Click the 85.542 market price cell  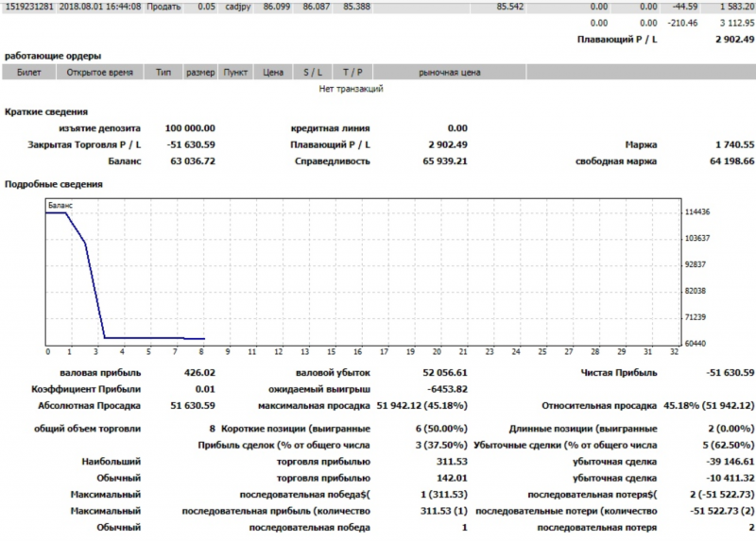tap(510, 7)
